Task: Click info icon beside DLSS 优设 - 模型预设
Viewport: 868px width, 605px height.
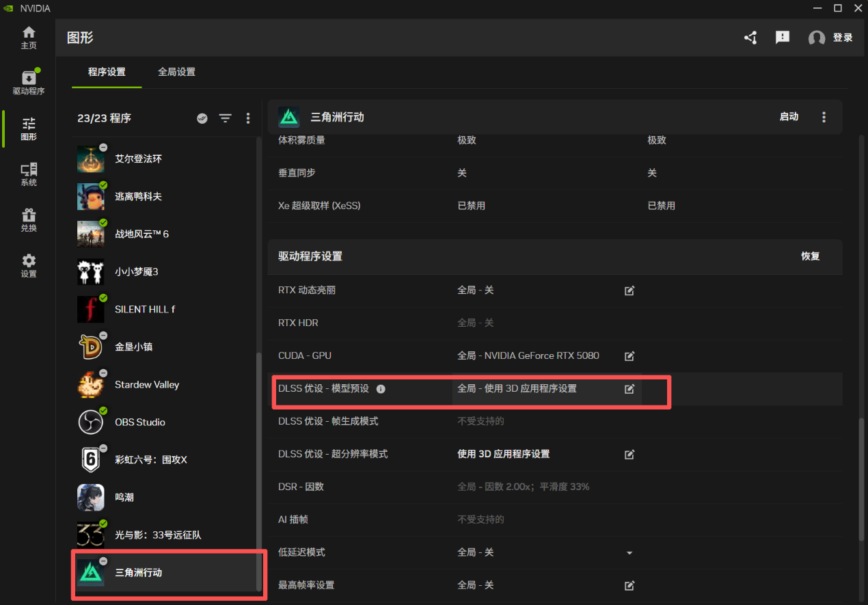Action: [x=381, y=389]
